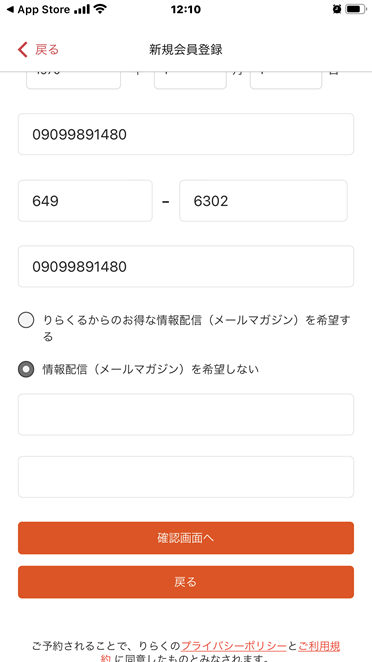Tap the alarm clock status icon
Image resolution: width=372 pixels, height=662 pixels.
pyautogui.click(x=337, y=9)
